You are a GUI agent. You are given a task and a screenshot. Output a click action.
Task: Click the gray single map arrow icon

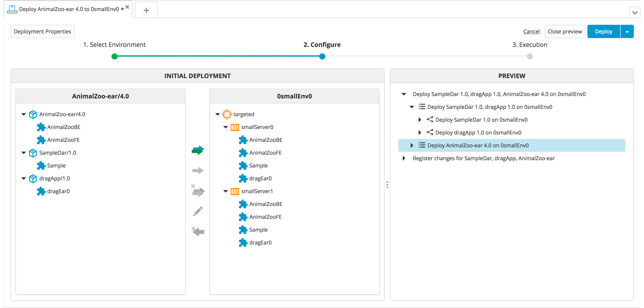point(198,171)
